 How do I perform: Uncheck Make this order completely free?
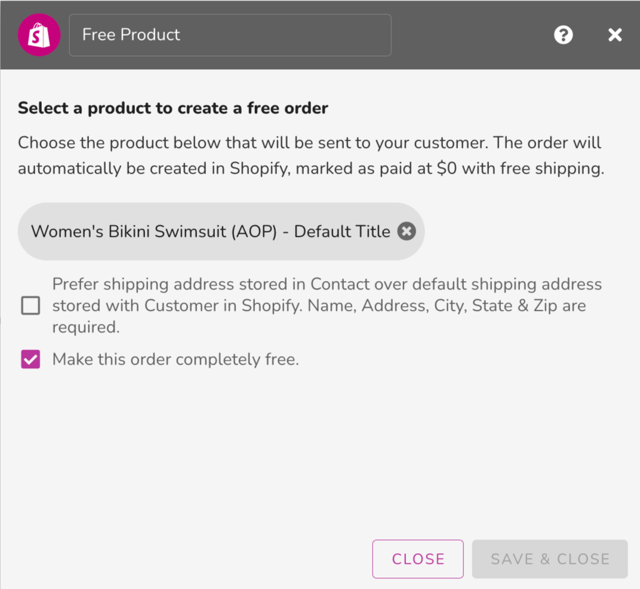pos(31,359)
